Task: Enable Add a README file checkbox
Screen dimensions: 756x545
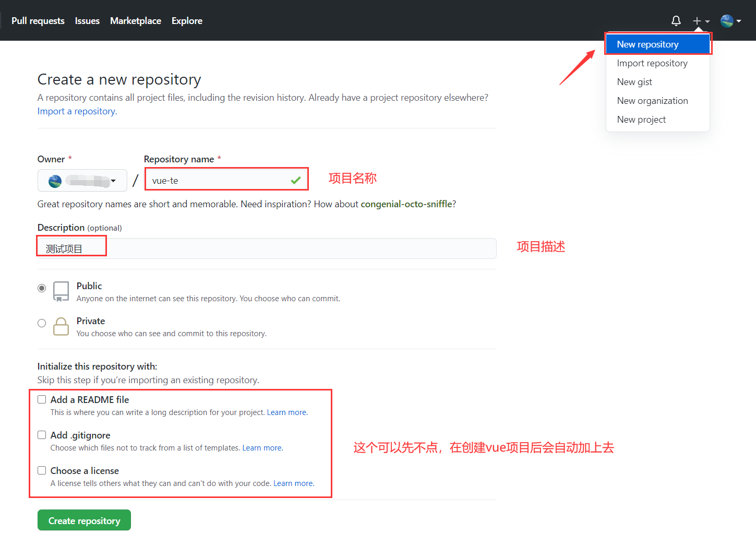Action: [42, 399]
